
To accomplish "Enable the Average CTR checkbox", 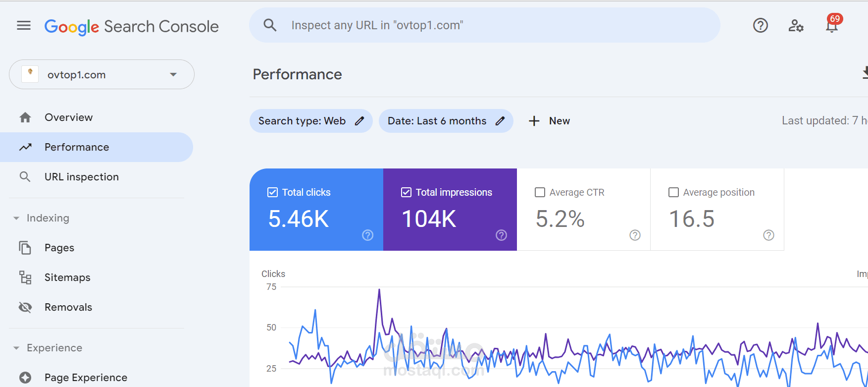I will 540,192.
